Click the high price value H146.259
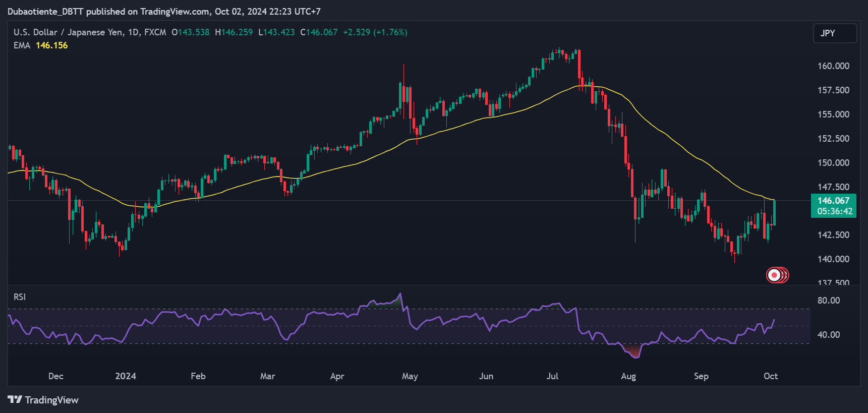The width and height of the screenshot is (868, 413). pyautogui.click(x=234, y=32)
